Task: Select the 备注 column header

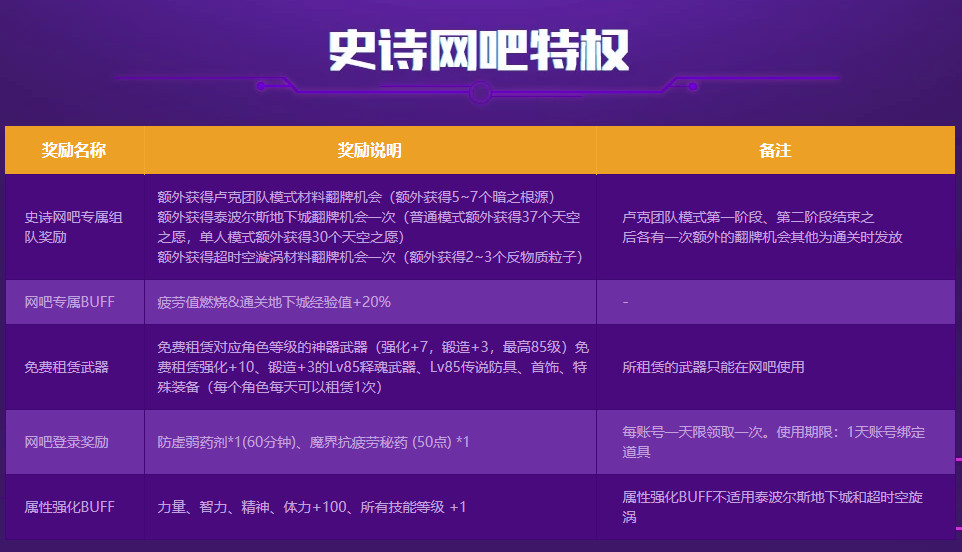Action: pyautogui.click(x=775, y=150)
